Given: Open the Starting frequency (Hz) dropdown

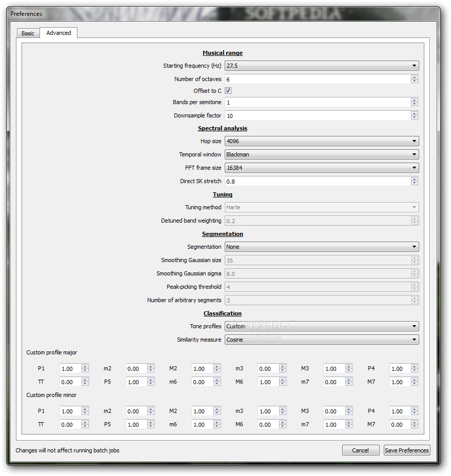Looking at the screenshot, I should click(x=322, y=66).
